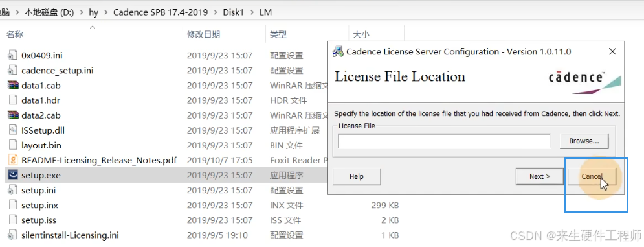644x247 pixels.
Task: Click the setup.ini file icon
Action: (13, 190)
